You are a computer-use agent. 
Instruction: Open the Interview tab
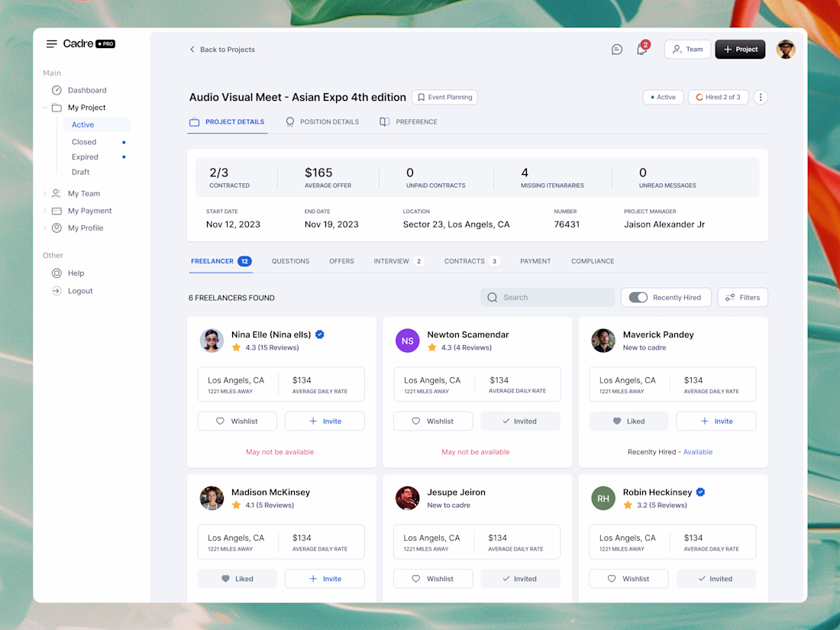pyautogui.click(x=399, y=261)
